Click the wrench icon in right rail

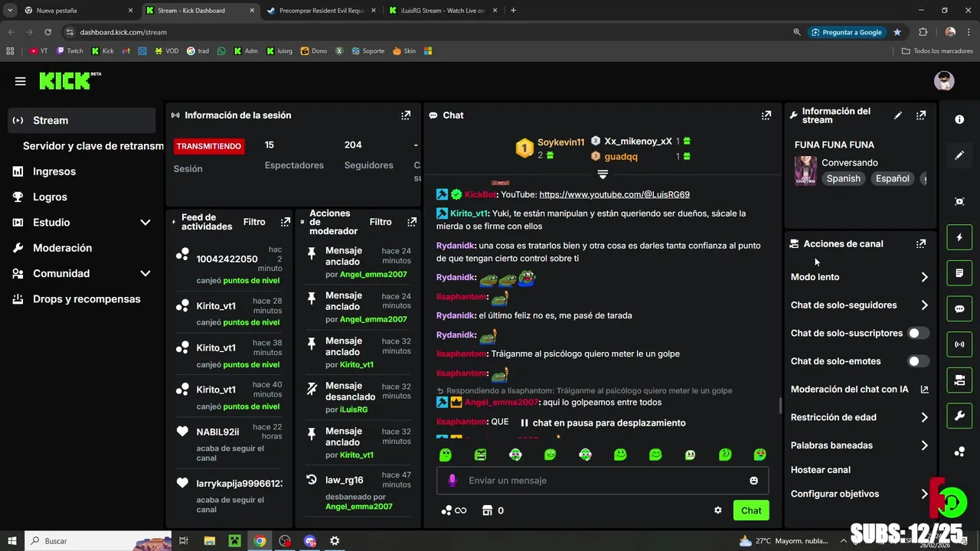(x=959, y=416)
